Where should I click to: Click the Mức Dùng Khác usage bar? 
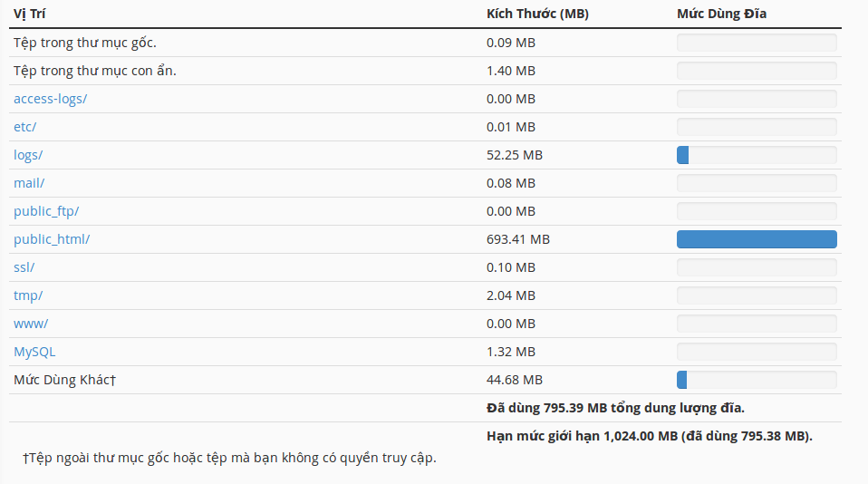[757, 380]
